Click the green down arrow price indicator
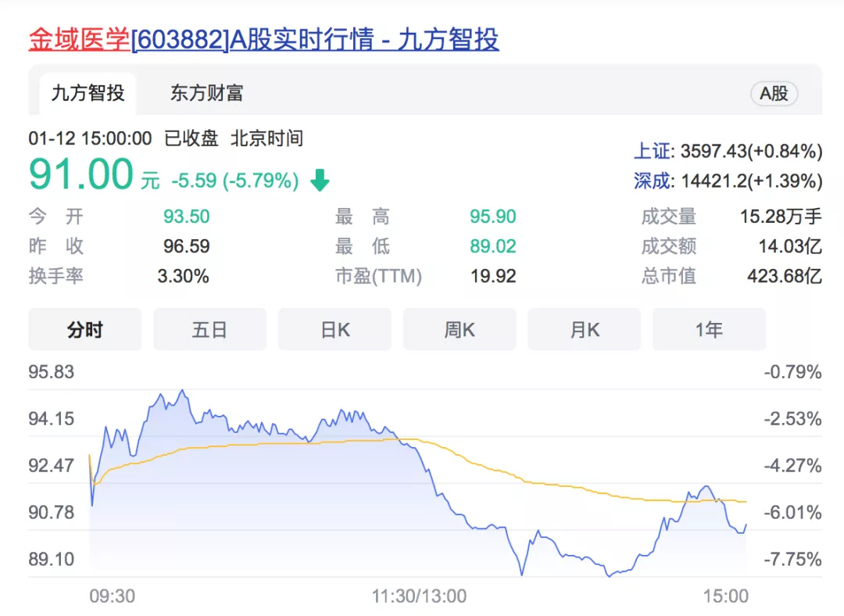 pos(320,181)
